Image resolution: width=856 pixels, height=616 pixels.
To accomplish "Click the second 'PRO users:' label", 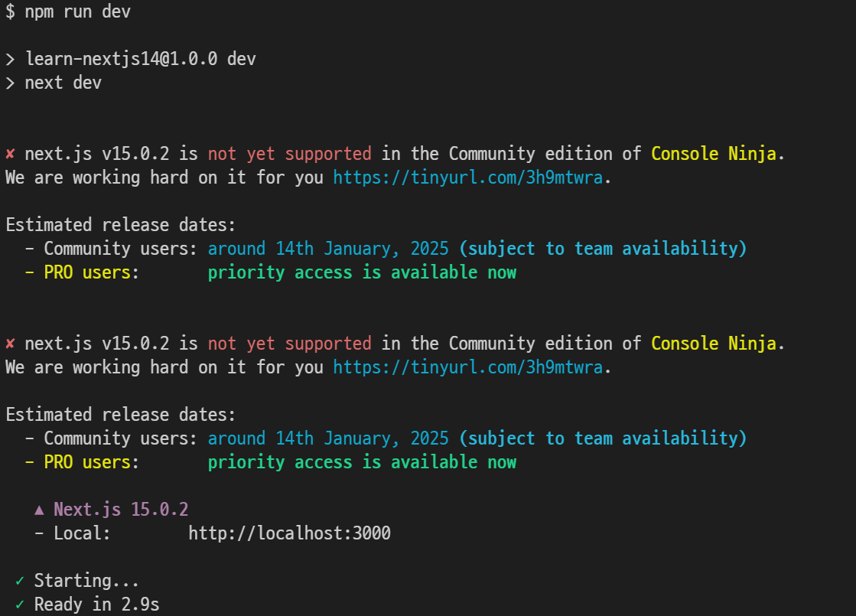I will 91,462.
